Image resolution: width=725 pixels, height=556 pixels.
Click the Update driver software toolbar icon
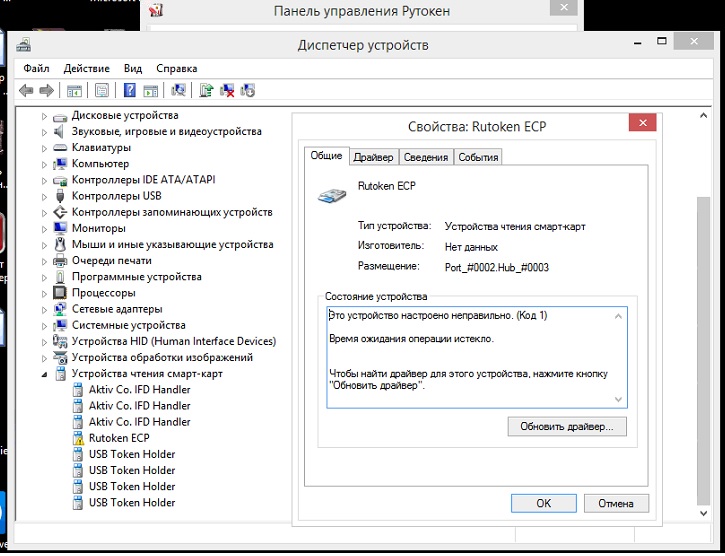[x=206, y=91]
